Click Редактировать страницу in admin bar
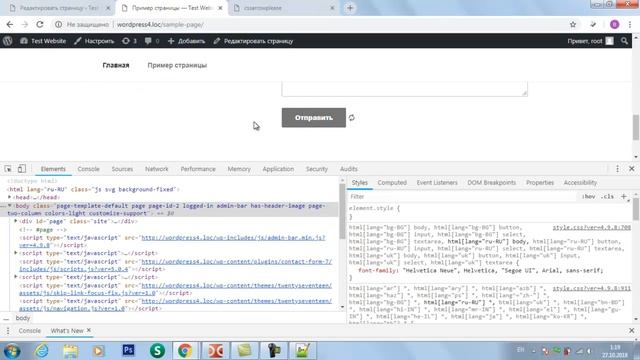The width and height of the screenshot is (640, 360). (x=253, y=41)
